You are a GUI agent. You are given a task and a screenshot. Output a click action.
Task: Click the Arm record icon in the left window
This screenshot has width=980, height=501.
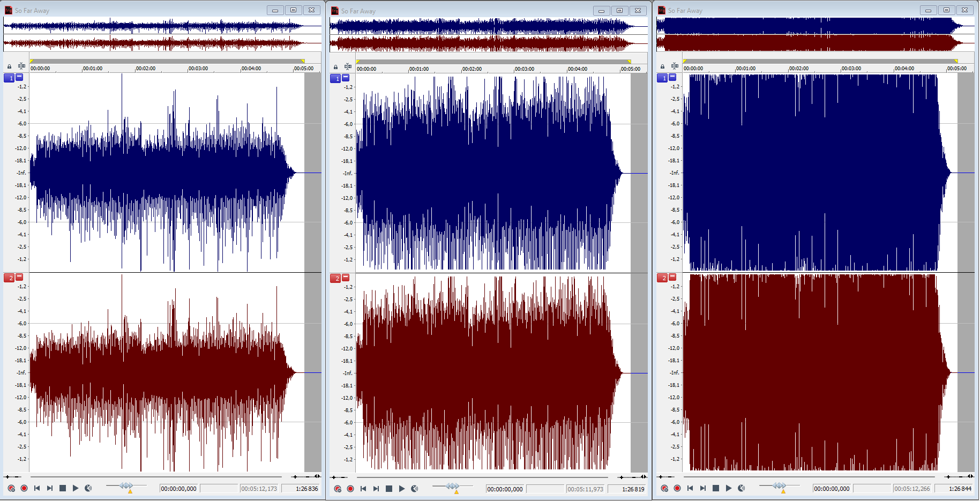click(11, 488)
